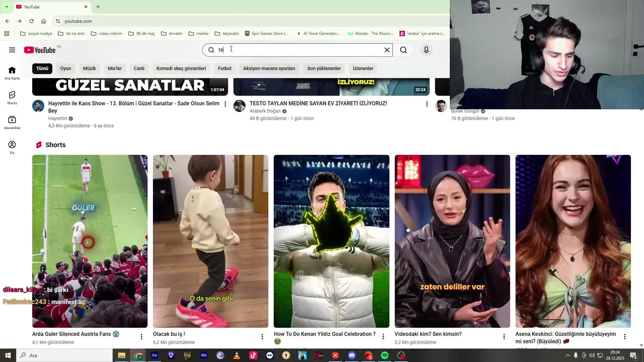Open Güzel Sanatlar video thumbnail
The image size is (644, 362).
[130, 86]
